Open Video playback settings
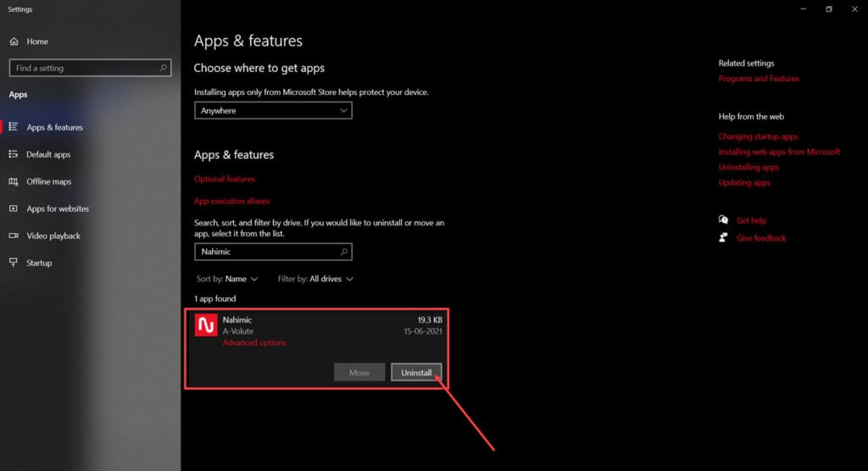The image size is (868, 471). pyautogui.click(x=53, y=235)
